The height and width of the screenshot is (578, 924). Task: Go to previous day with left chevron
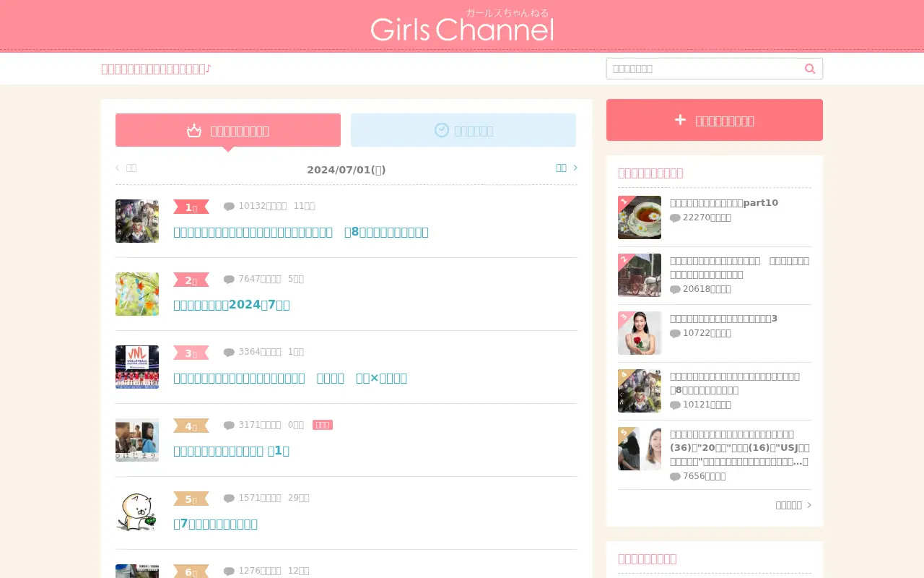tap(126, 168)
